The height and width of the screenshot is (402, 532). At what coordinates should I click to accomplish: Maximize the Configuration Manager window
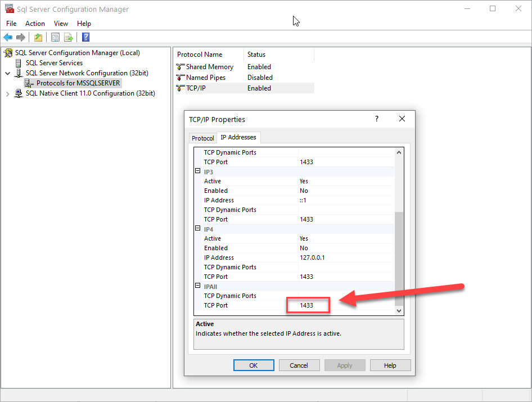493,9
